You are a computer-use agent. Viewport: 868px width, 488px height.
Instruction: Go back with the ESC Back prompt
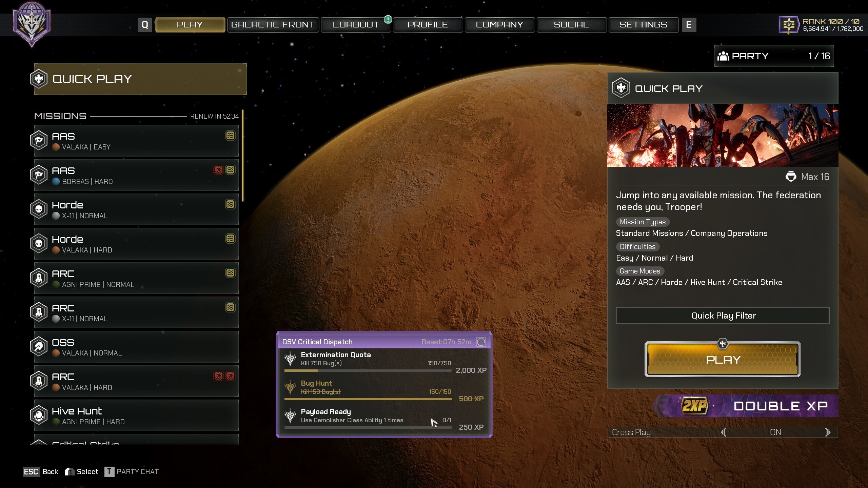40,471
